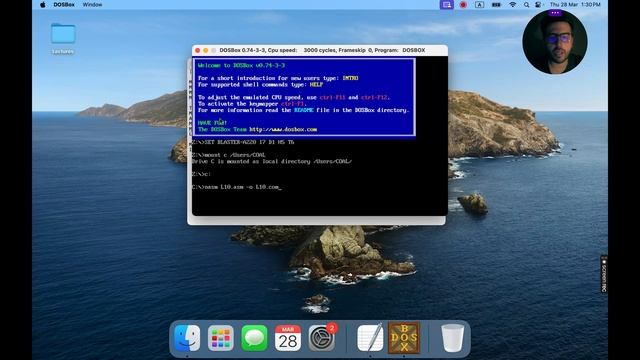The width and height of the screenshot is (640, 360).
Task: Click the nasm L10.asm command line
Action: pos(237,187)
